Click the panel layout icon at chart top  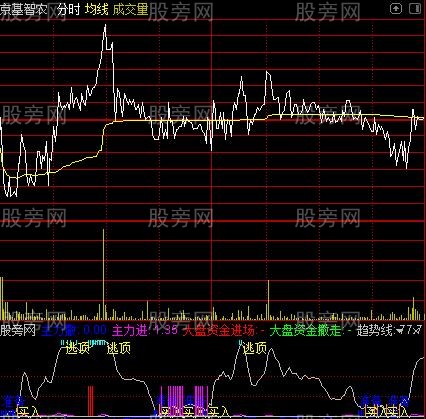click(x=414, y=9)
